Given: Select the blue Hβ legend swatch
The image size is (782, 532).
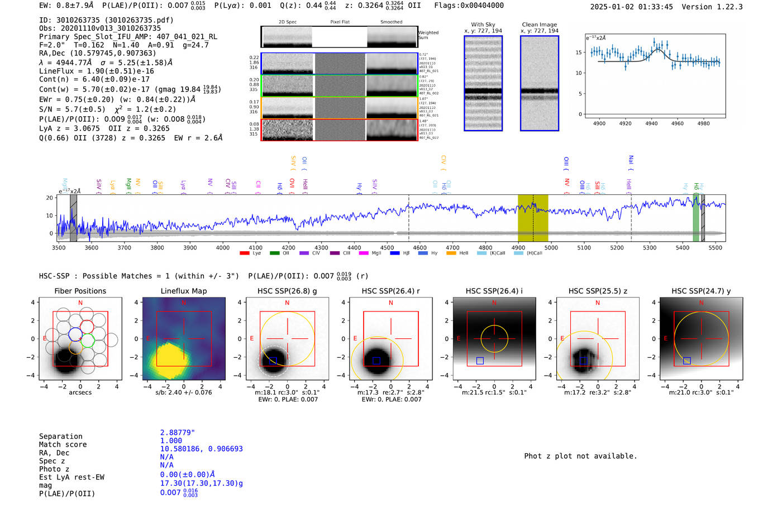Looking at the screenshot, I should 395,253.
